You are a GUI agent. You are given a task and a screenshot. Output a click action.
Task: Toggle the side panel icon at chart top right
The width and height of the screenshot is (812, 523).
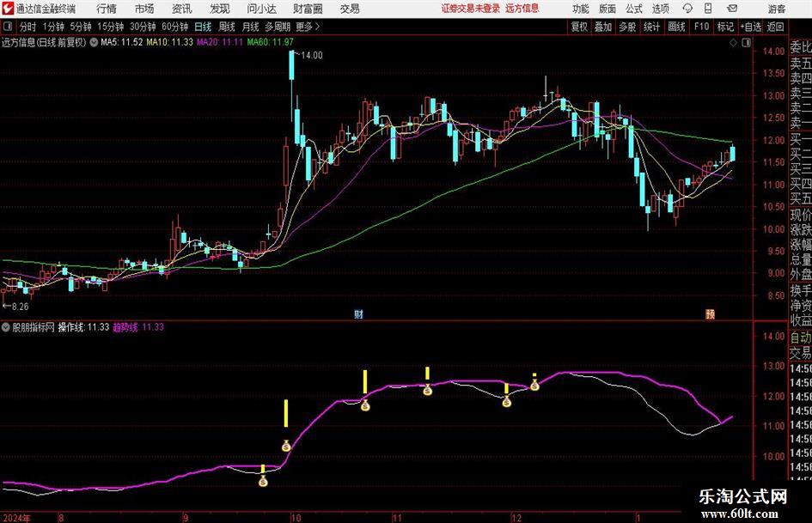pos(746,43)
